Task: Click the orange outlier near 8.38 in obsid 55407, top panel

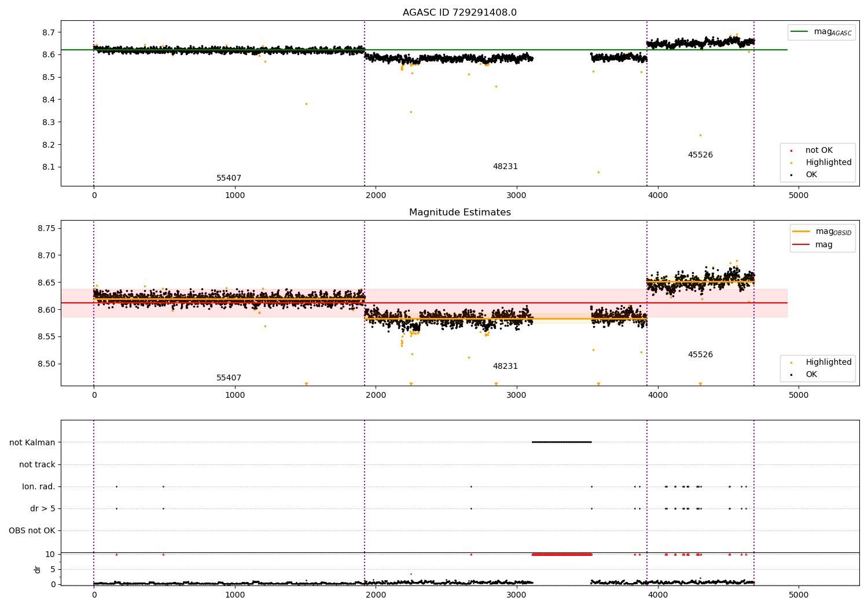Action: tap(306, 104)
